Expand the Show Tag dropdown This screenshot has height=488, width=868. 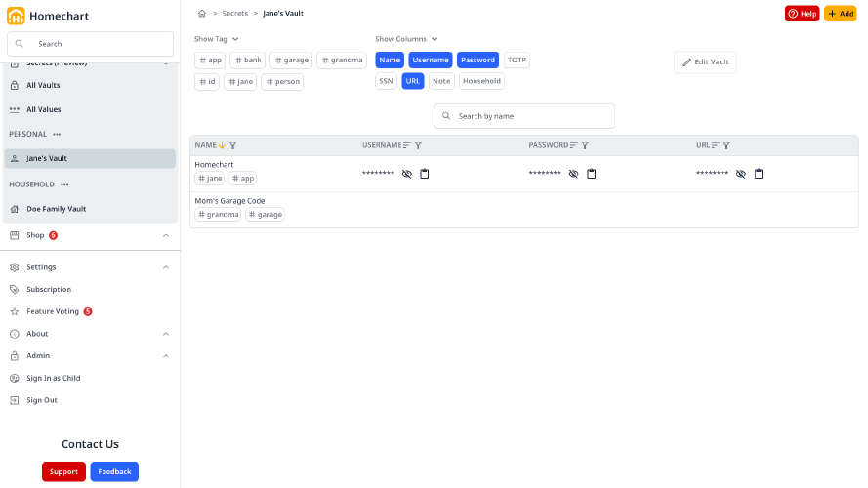coord(216,39)
